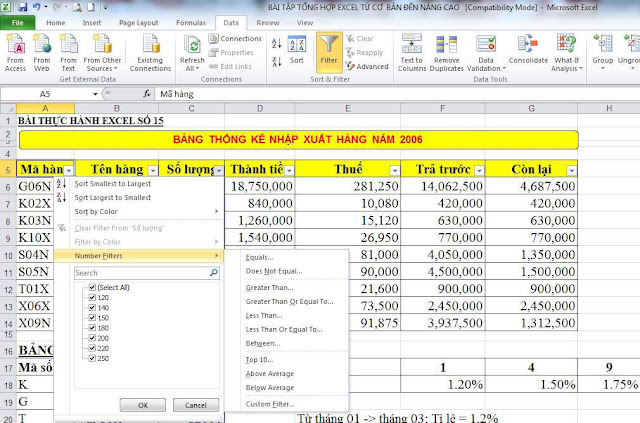Click the insert function fx button

[147, 94]
